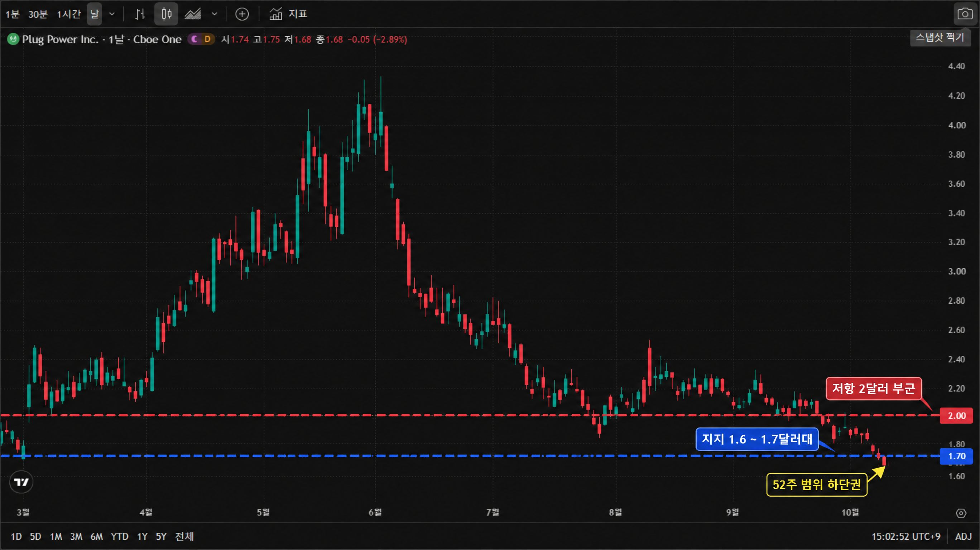Select the 날 daily interval
Screen dimensions: 980x550
[x=94, y=14]
